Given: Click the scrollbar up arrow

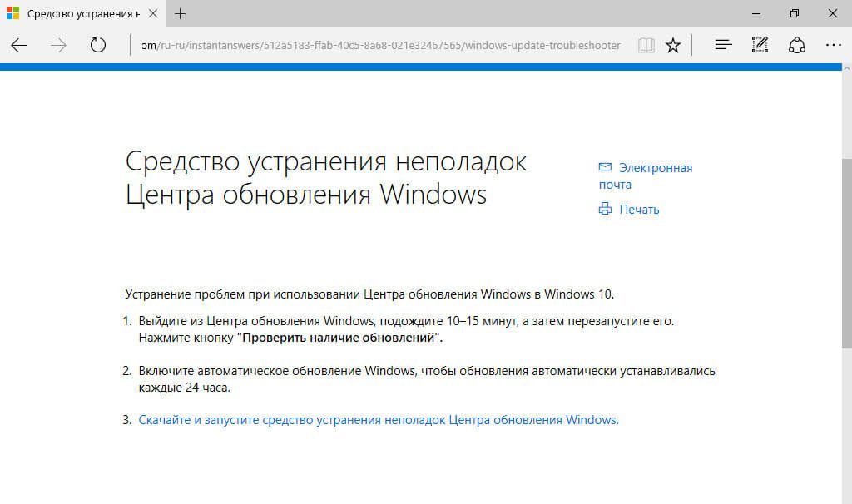Looking at the screenshot, I should (846, 70).
